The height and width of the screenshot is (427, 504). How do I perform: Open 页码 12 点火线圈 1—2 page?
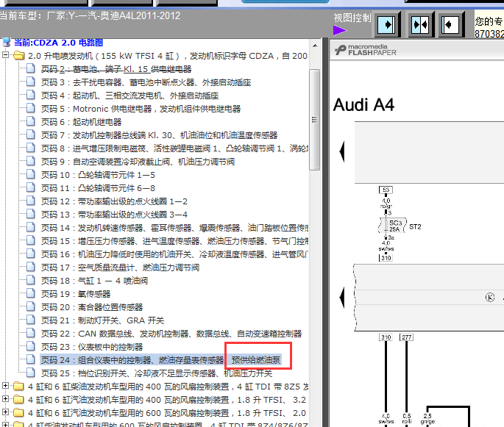(x=114, y=201)
